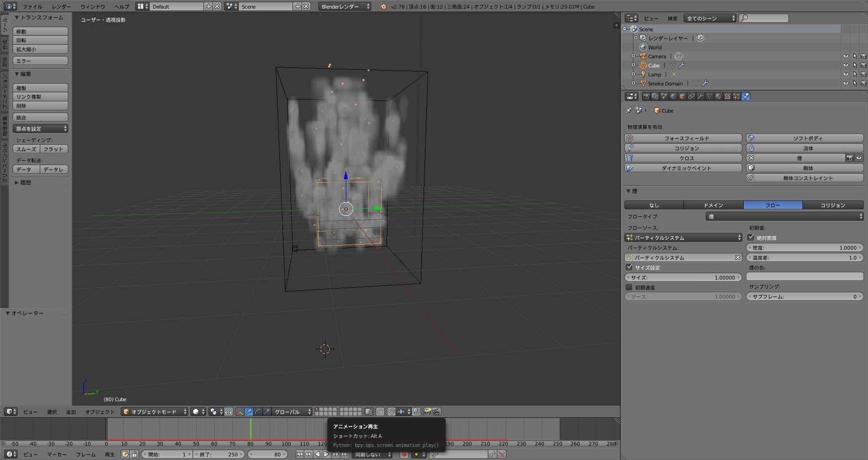Image resolution: width=868 pixels, height=460 pixels.
Task: Remove the smoke physics with X icon
Action: 751,158
